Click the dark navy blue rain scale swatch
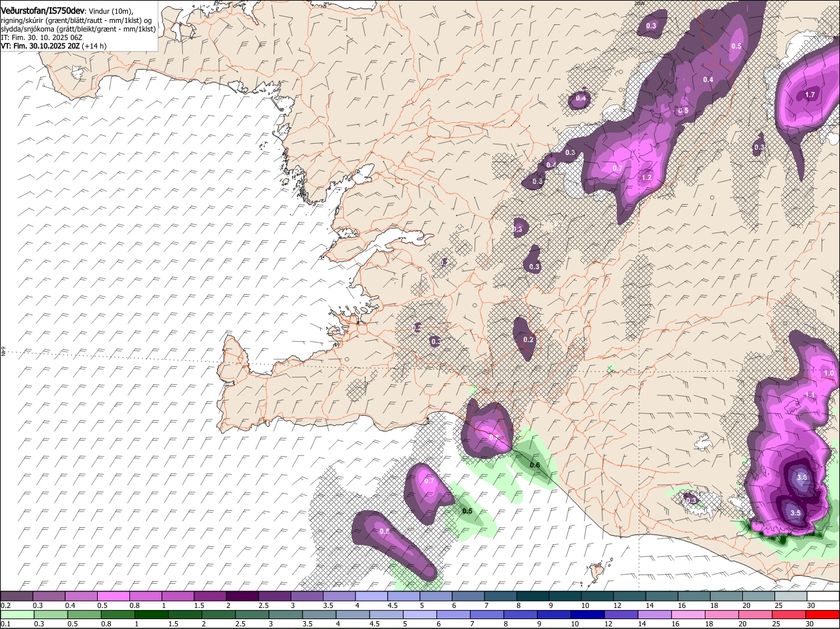 [x=587, y=615]
